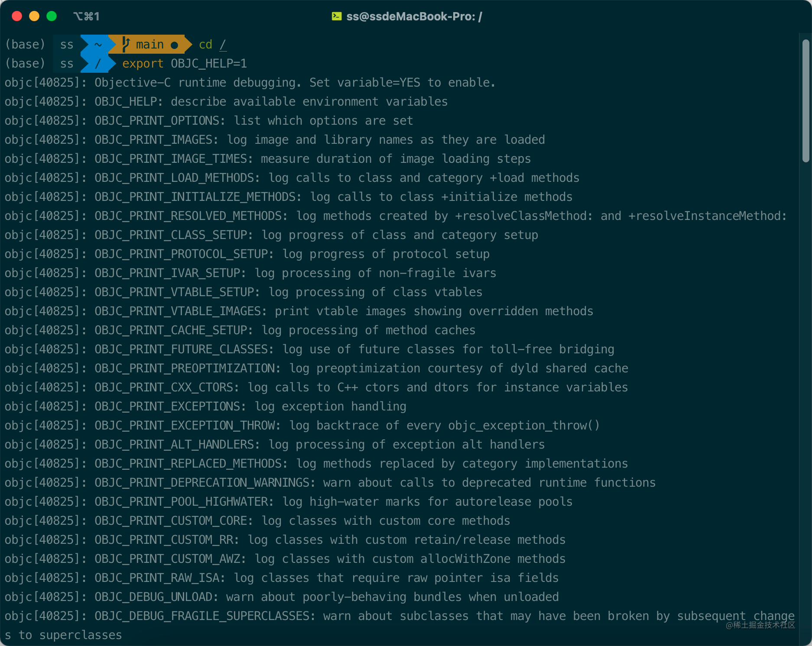The height and width of the screenshot is (646, 812).
Task: Click the 'OBJC_PRINT_EXCEPTION_THROW:' variable name
Action: pyautogui.click(x=188, y=426)
